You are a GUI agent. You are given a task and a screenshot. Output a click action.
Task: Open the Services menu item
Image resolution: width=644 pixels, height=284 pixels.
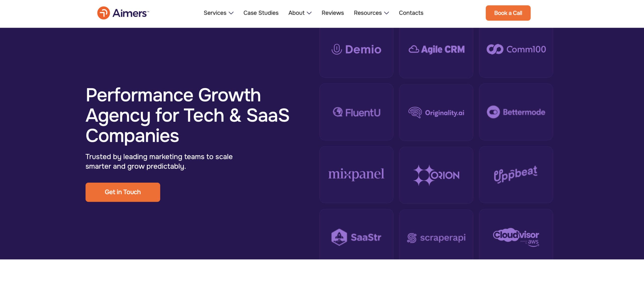coord(215,13)
